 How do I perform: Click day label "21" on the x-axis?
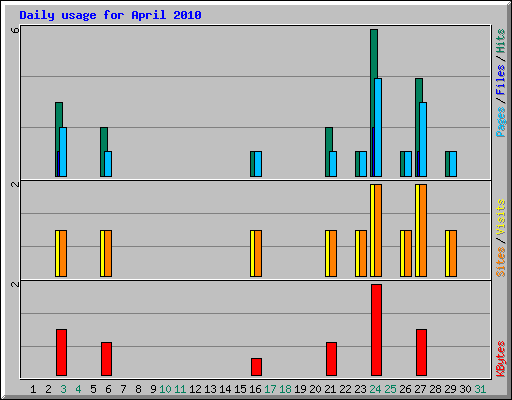(x=330, y=389)
